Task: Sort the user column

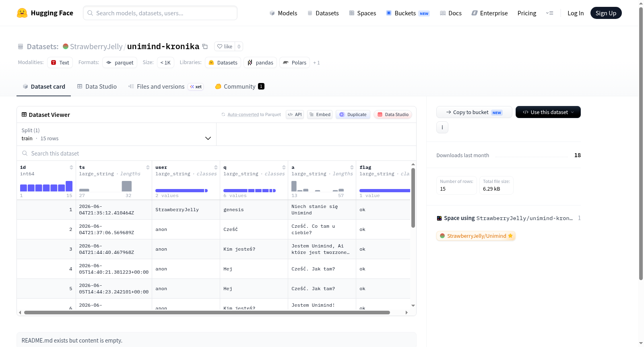Action: point(216,167)
